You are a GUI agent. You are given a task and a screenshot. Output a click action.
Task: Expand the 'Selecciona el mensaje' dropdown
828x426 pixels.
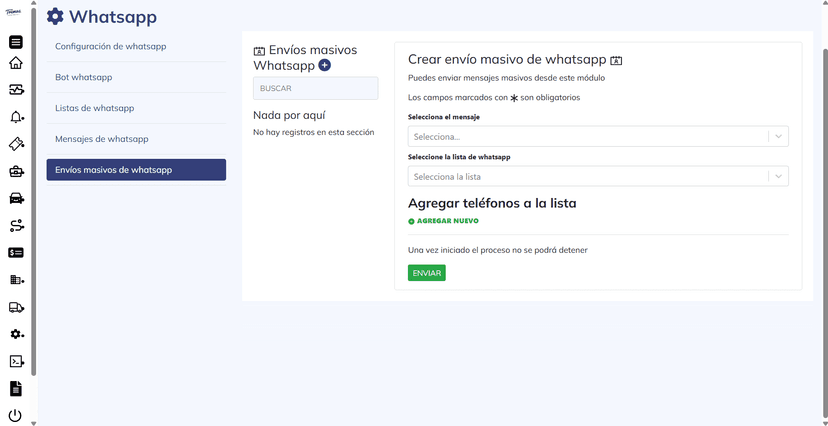click(598, 137)
